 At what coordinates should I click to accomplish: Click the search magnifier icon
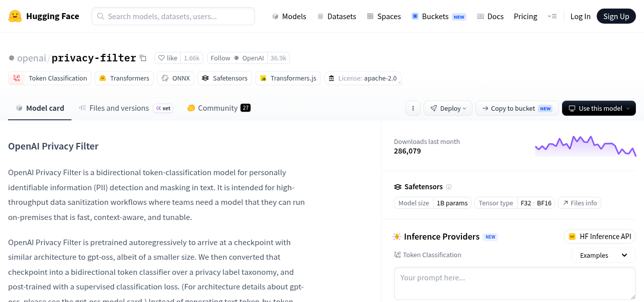click(x=101, y=16)
